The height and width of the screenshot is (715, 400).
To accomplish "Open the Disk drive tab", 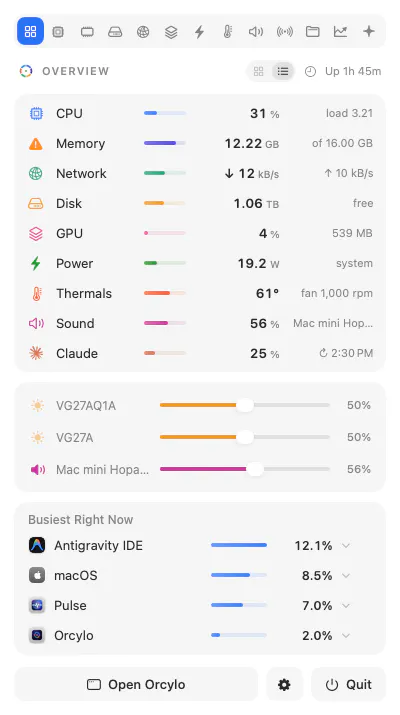I will click(114, 31).
